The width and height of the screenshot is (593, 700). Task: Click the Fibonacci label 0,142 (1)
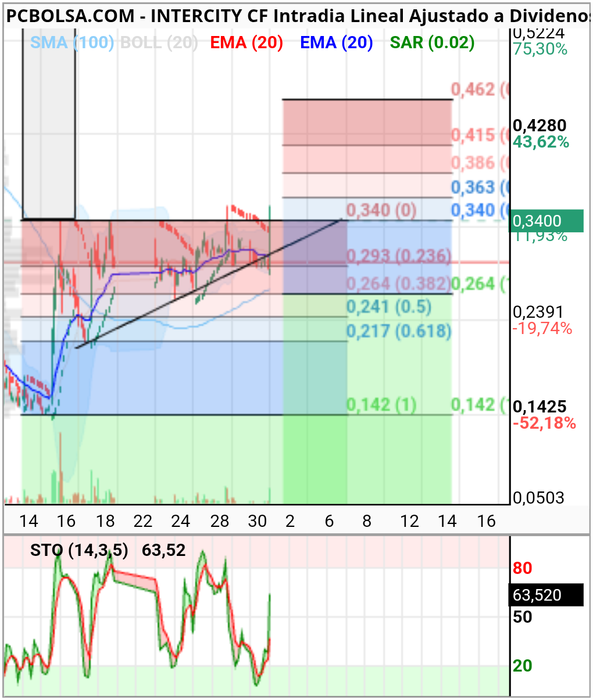[381, 404]
